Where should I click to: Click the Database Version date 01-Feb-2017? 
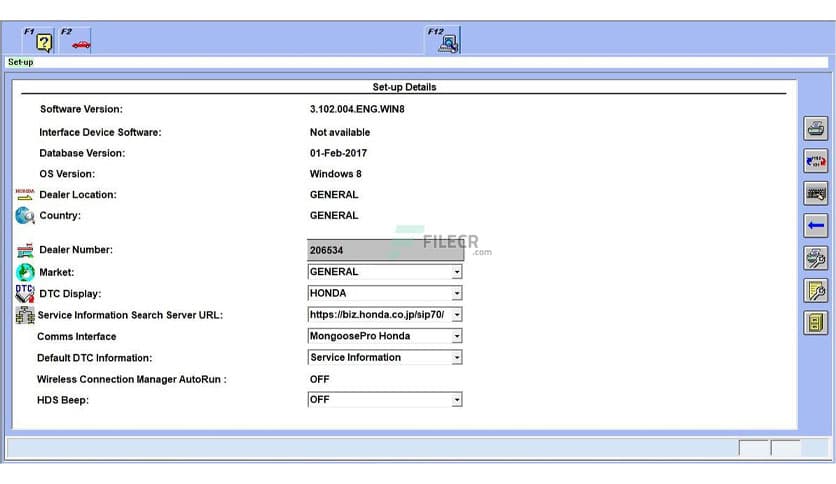pyautogui.click(x=338, y=153)
